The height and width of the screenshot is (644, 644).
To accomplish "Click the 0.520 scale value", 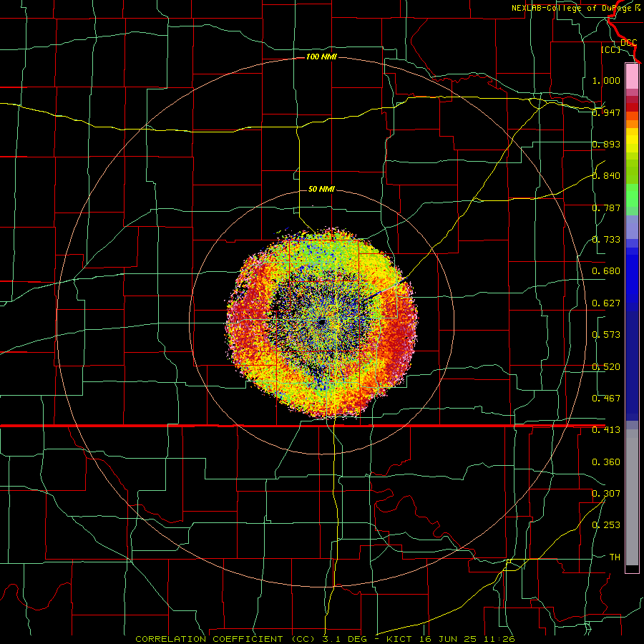I will point(606,367).
